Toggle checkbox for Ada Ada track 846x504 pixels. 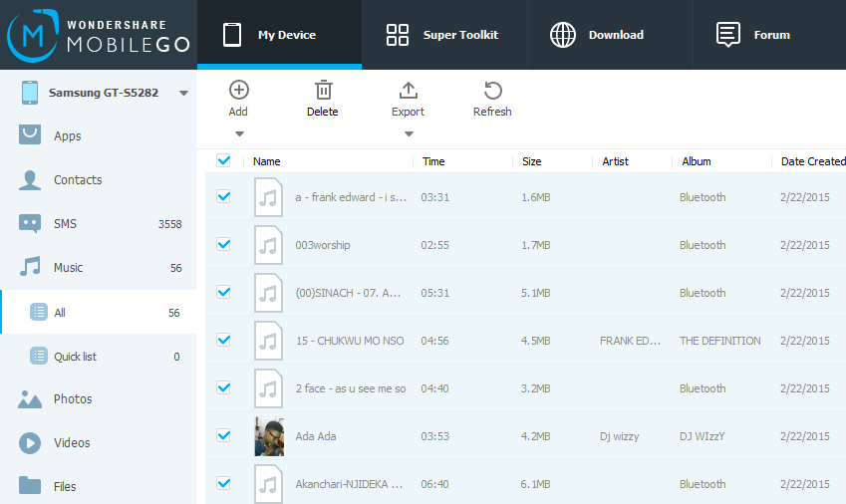[x=223, y=435]
